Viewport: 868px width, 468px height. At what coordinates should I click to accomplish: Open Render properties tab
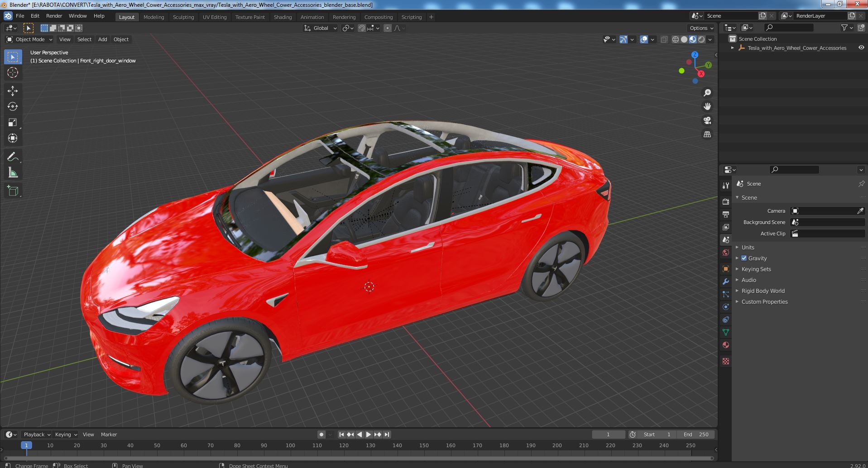[726, 201]
